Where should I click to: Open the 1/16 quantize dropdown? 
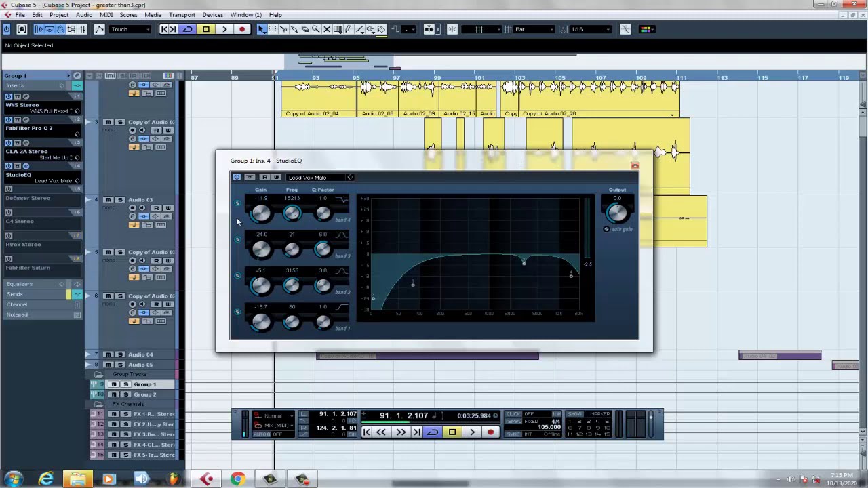pos(591,29)
